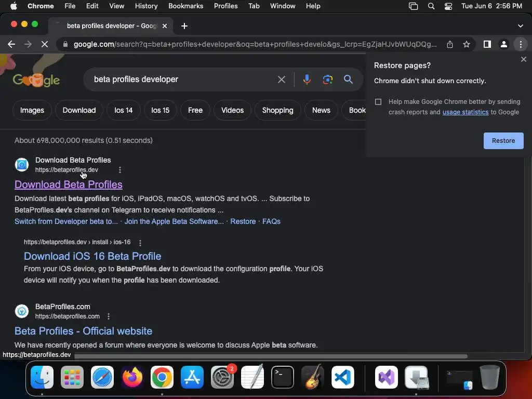Go back using the browser back arrow

point(11,44)
